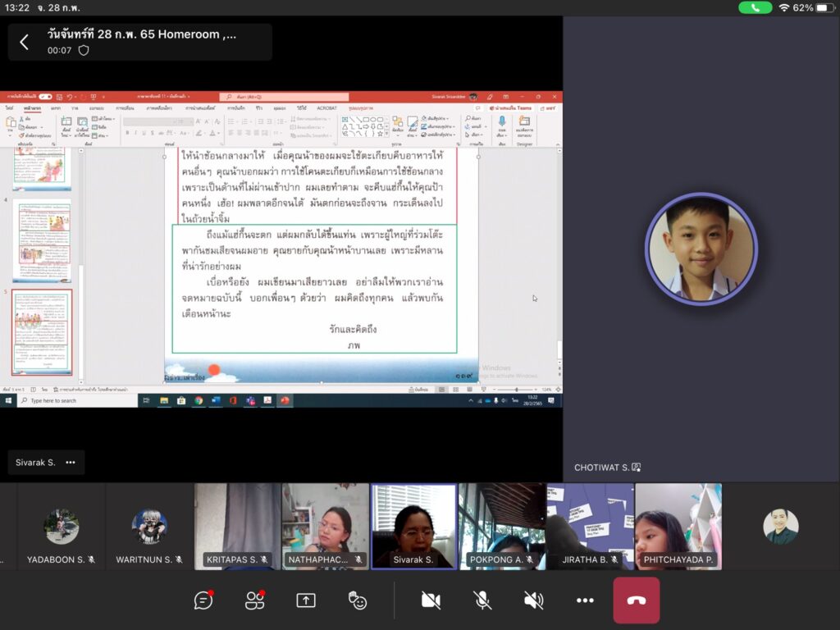Open Chrome on the shared taskbar

(199, 400)
